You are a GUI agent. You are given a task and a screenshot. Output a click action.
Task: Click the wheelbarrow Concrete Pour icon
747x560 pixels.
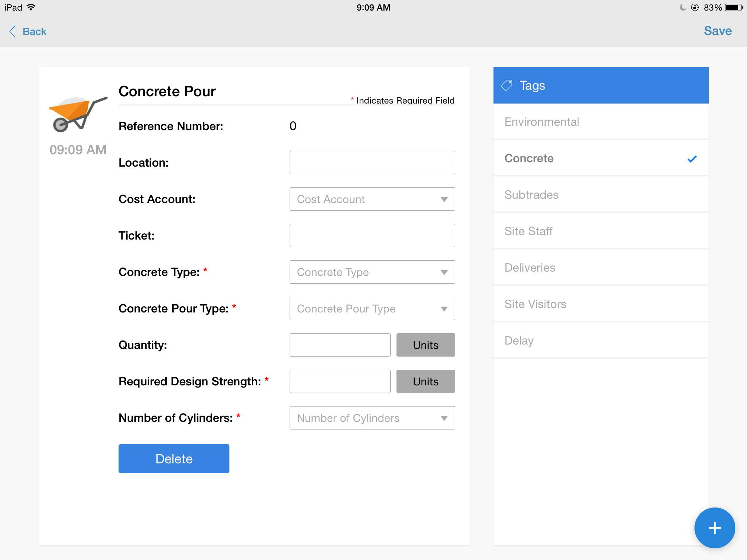point(78,114)
